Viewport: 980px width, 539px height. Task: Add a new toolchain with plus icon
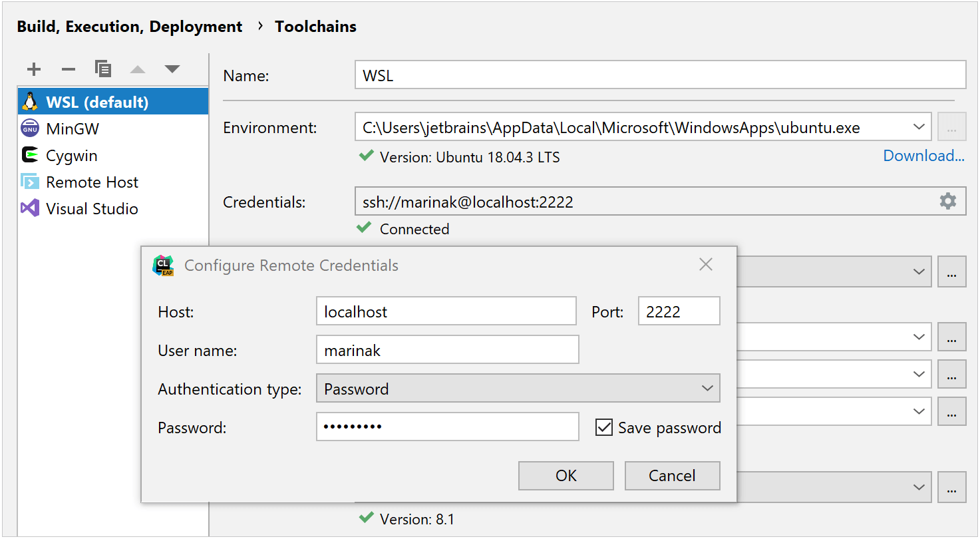click(34, 69)
